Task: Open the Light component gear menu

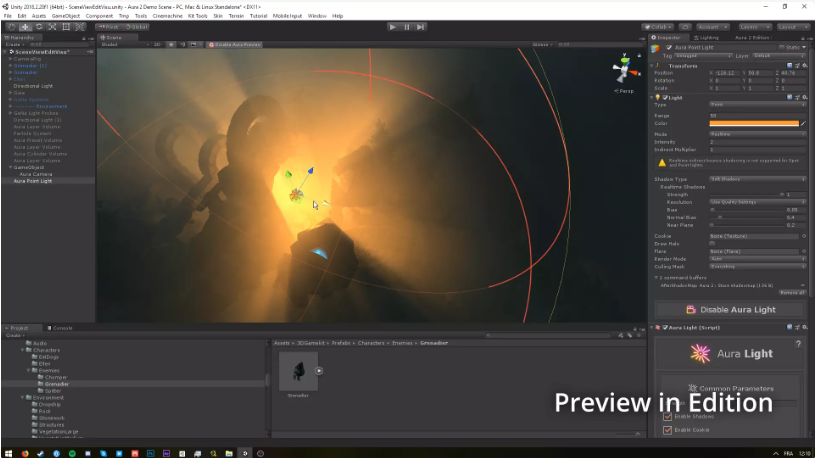Action: click(805, 97)
